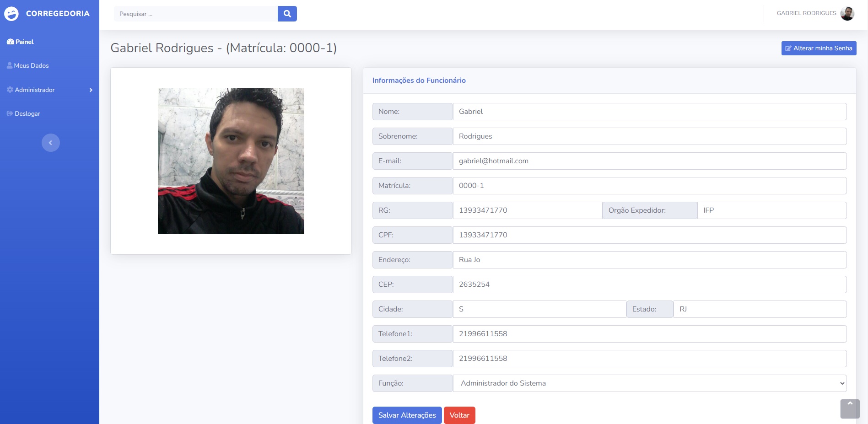Click the CEP input field
Screen dimensions: 868x424
pos(650,284)
